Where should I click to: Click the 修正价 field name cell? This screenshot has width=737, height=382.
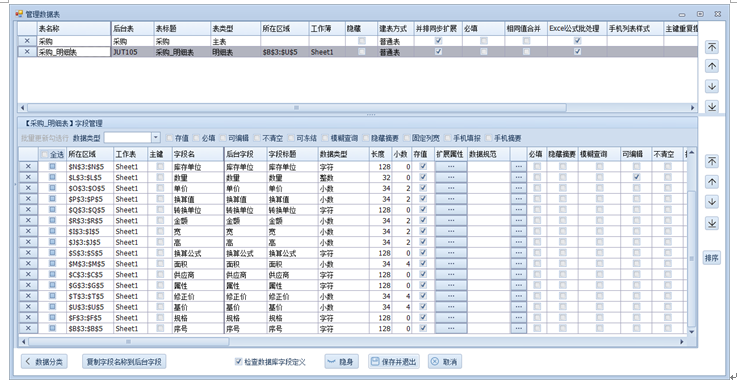coord(198,296)
